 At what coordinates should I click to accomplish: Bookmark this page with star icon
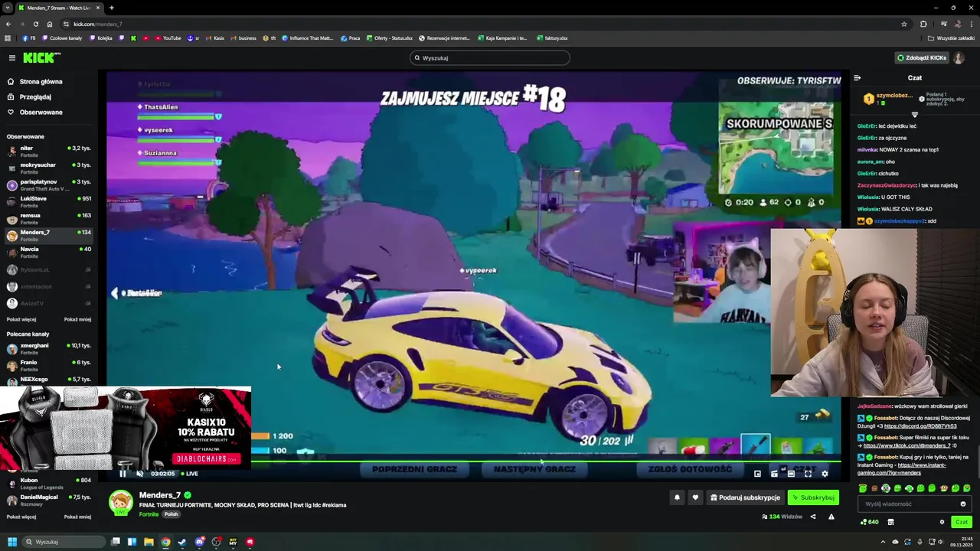pos(904,24)
